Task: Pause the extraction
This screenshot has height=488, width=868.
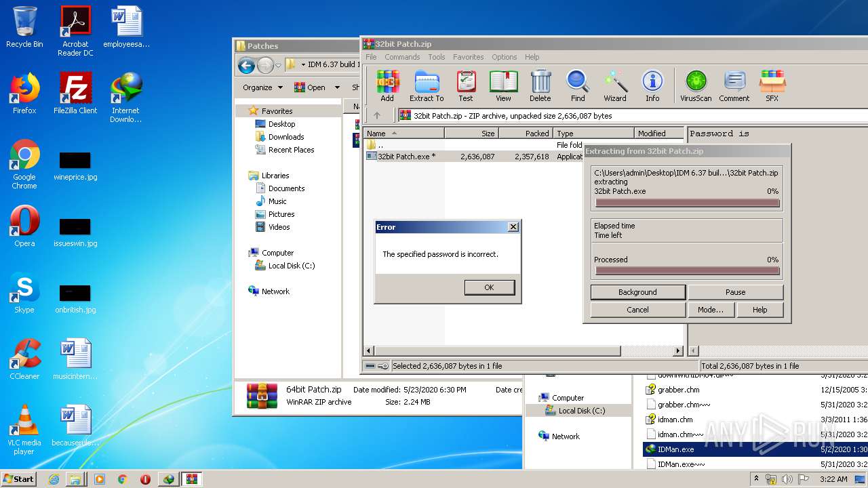Action: pos(736,292)
